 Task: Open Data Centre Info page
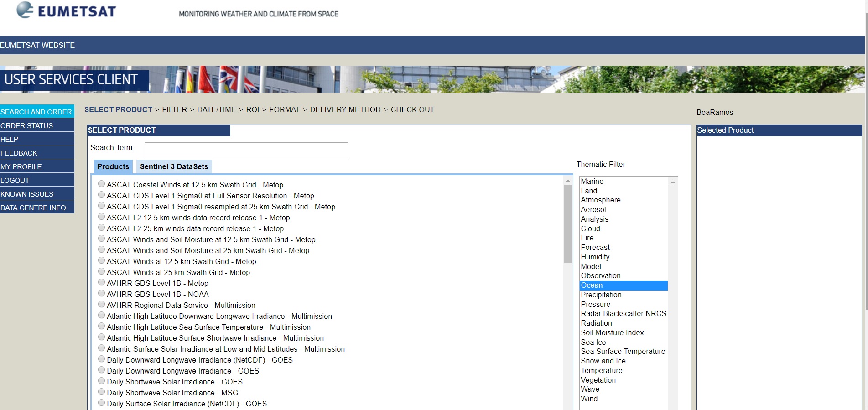click(37, 208)
